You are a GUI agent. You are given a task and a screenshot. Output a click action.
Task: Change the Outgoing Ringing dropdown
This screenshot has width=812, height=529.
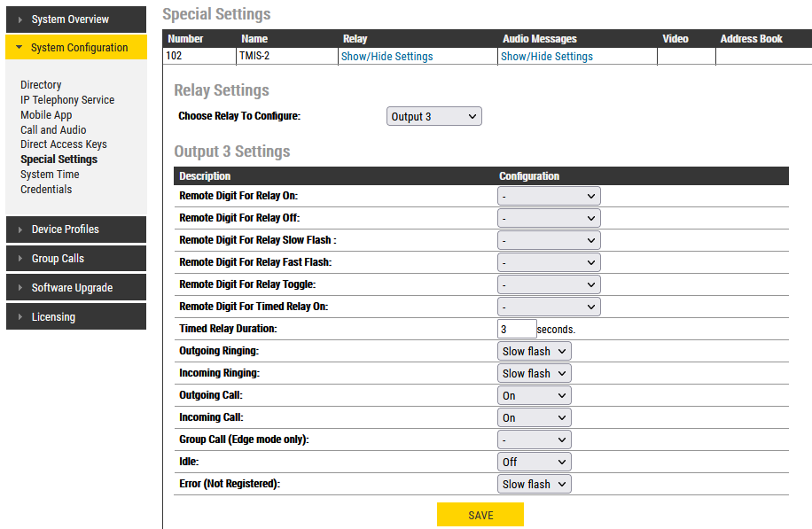pos(535,352)
